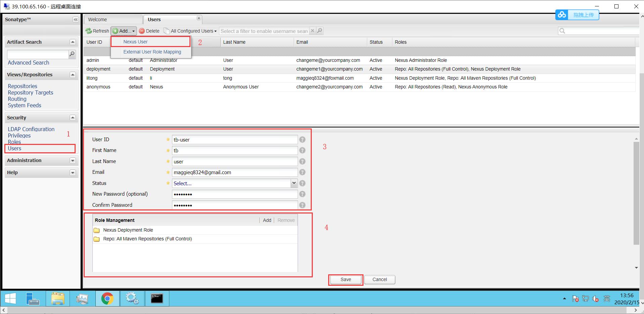The image size is (644, 314).
Task: Refresh the users list
Action: click(x=97, y=31)
